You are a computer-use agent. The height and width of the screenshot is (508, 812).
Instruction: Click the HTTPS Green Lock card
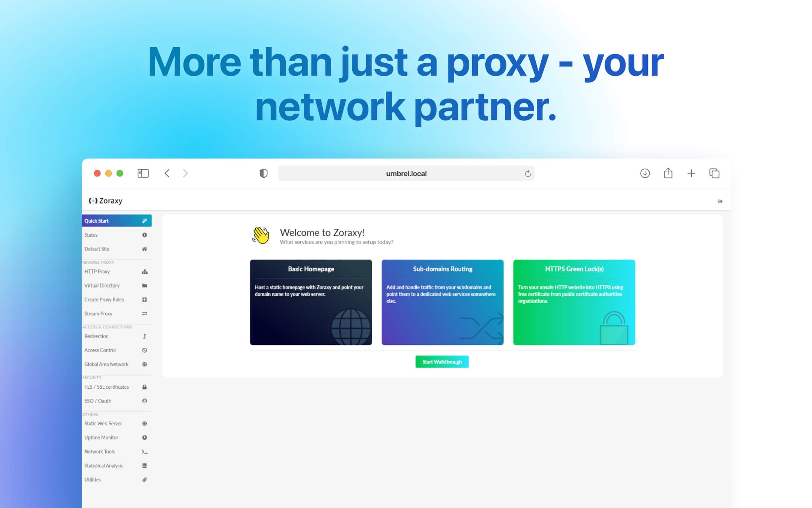point(575,301)
